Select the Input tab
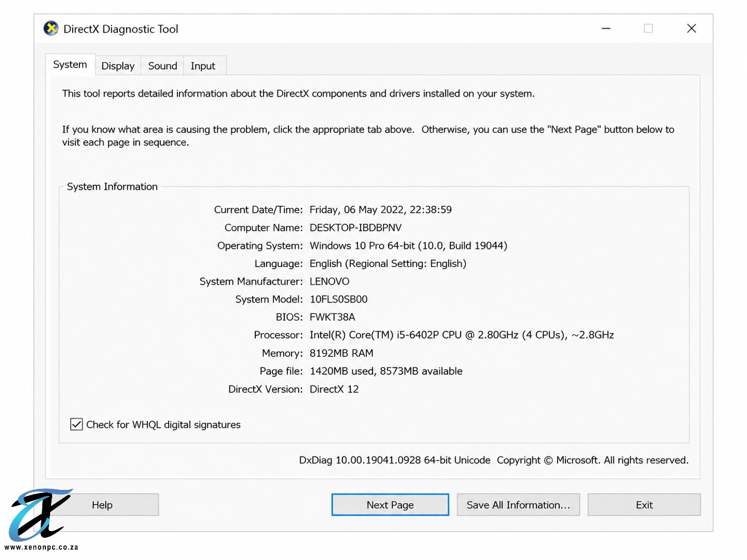The width and height of the screenshot is (747, 560). pyautogui.click(x=203, y=65)
